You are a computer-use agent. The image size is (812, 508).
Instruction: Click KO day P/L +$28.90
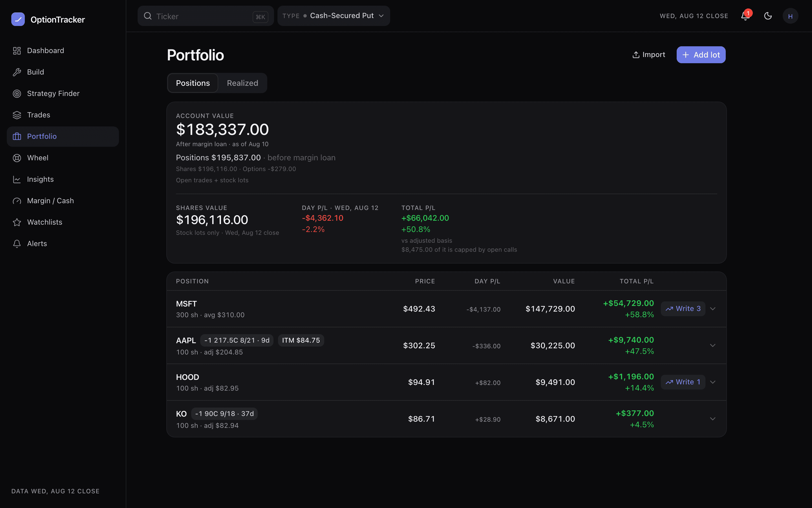(x=487, y=419)
